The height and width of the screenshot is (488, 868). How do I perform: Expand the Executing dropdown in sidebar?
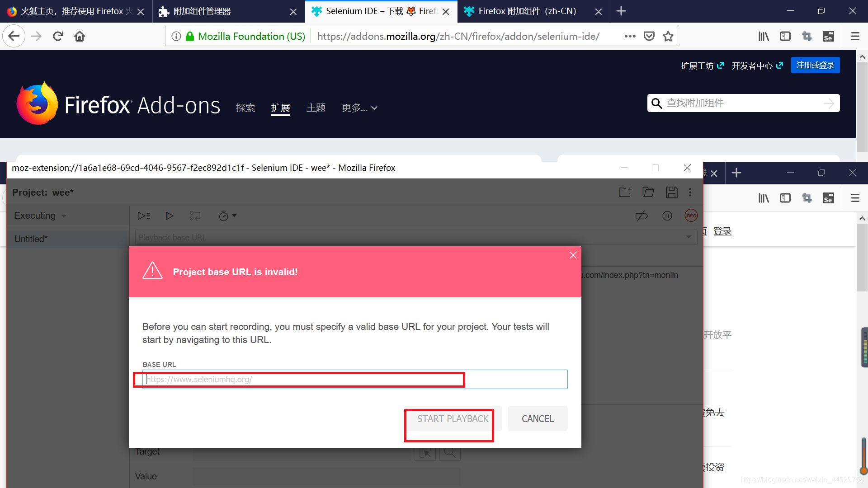(x=40, y=216)
